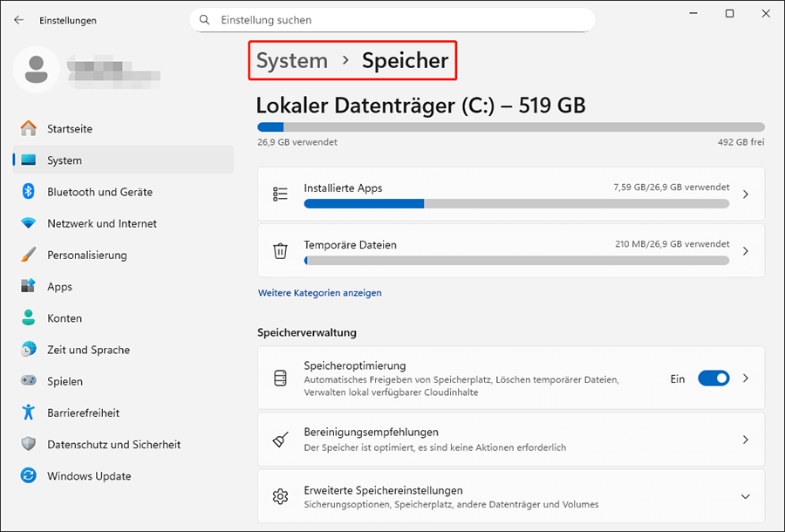Click the Netzwerk und Internet wifi icon
The image size is (785, 532).
29,223
